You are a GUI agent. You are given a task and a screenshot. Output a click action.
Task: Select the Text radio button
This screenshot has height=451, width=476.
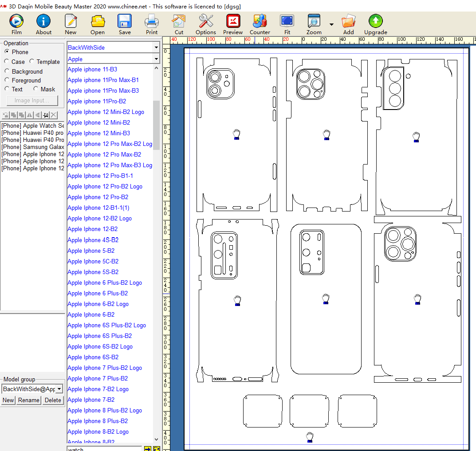7,89
